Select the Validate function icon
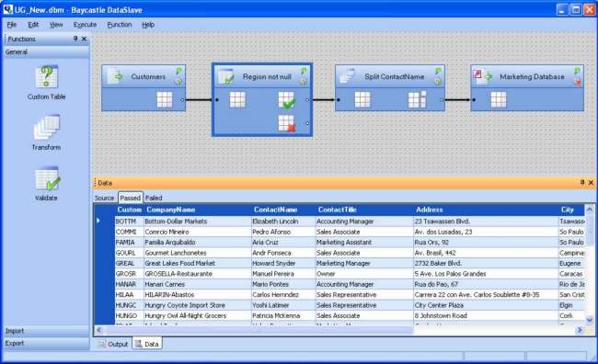 47,179
